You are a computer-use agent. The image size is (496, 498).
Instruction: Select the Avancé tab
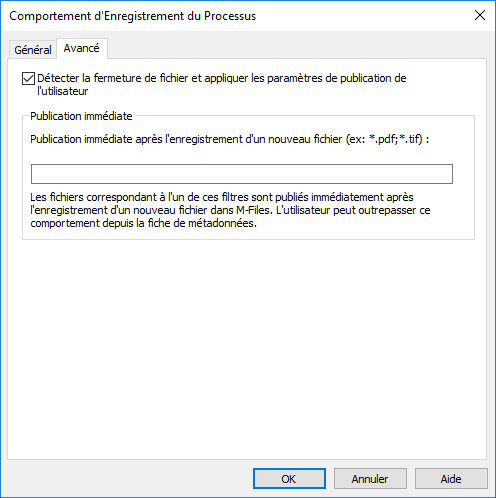point(82,49)
